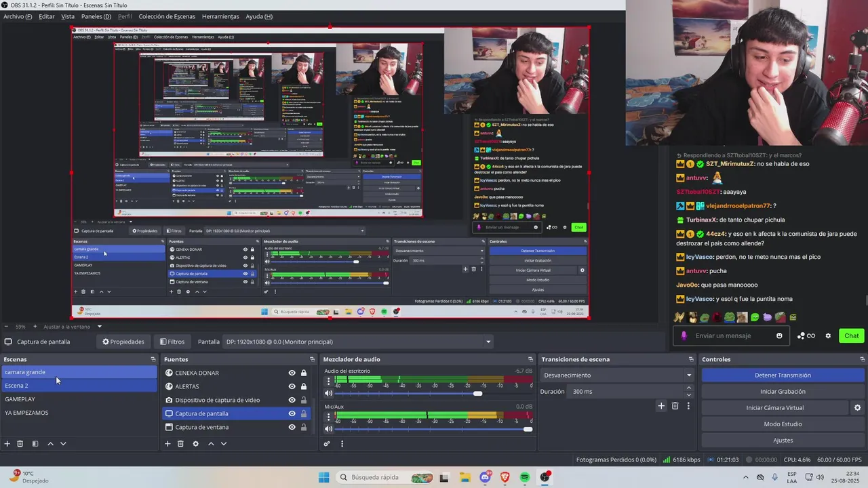Open chat settings gear icon

point(828,335)
